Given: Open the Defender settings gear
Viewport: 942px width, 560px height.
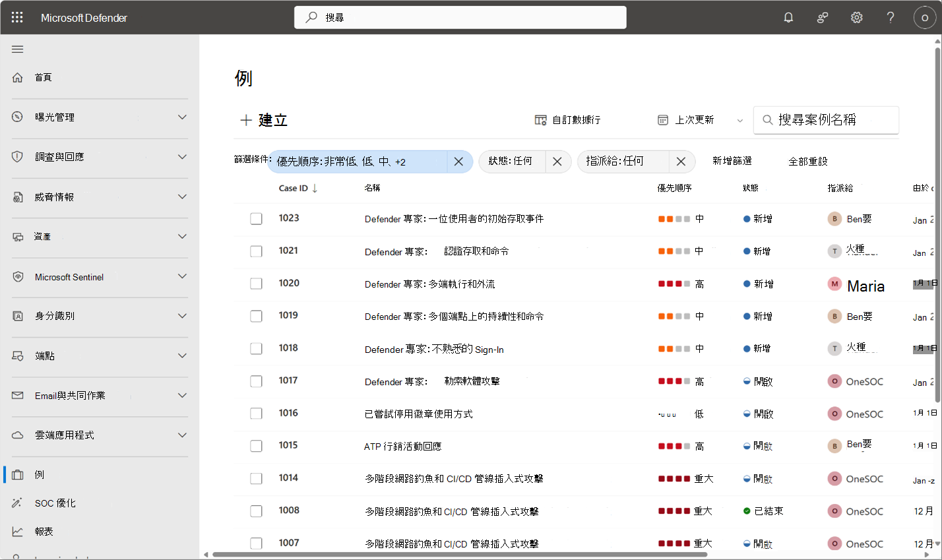Looking at the screenshot, I should coord(856,18).
